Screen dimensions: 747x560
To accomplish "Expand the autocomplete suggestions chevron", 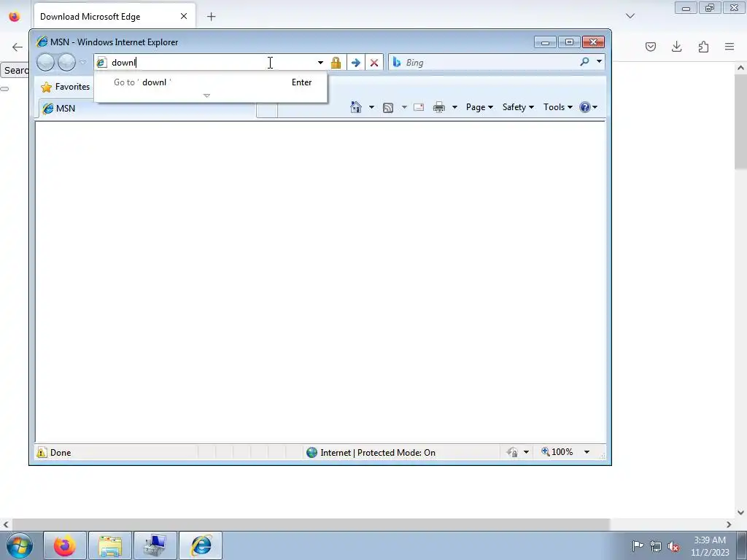I will coord(206,96).
